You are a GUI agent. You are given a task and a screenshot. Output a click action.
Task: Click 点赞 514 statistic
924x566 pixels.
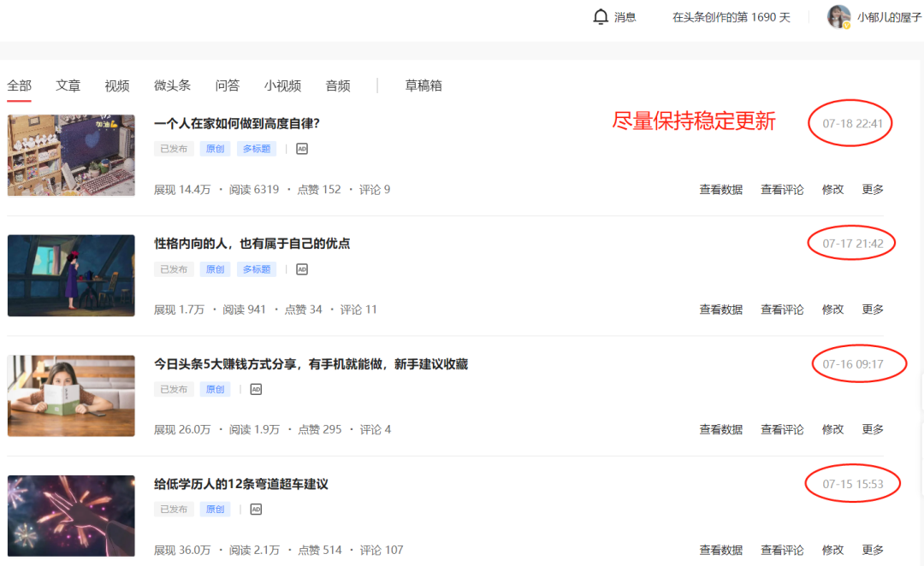319,550
